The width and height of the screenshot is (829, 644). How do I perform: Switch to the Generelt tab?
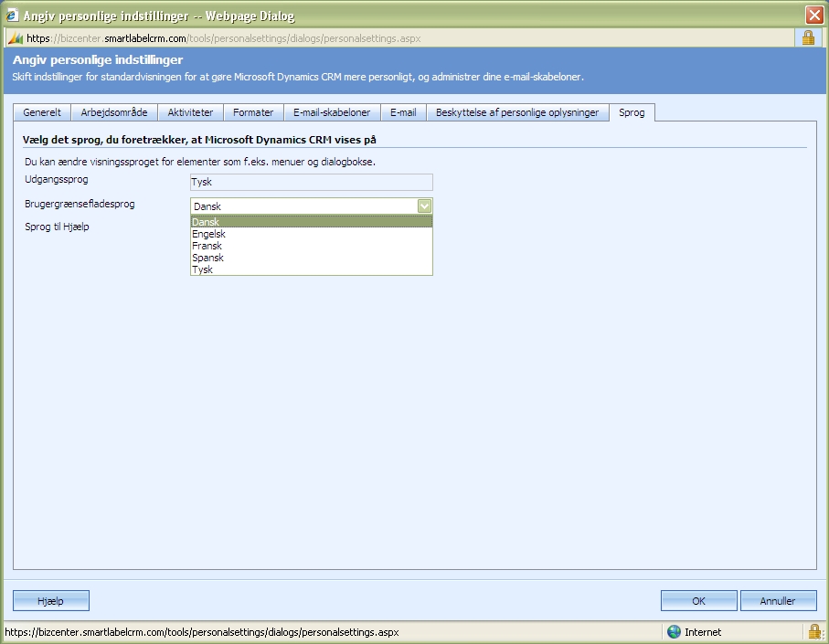point(42,112)
